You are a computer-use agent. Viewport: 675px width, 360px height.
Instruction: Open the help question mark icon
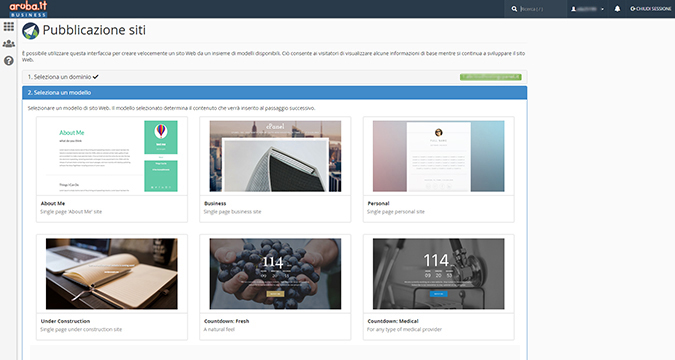click(9, 61)
